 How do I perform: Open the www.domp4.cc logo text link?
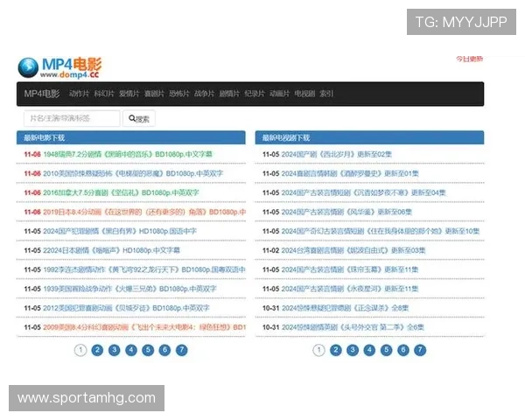tap(70, 74)
